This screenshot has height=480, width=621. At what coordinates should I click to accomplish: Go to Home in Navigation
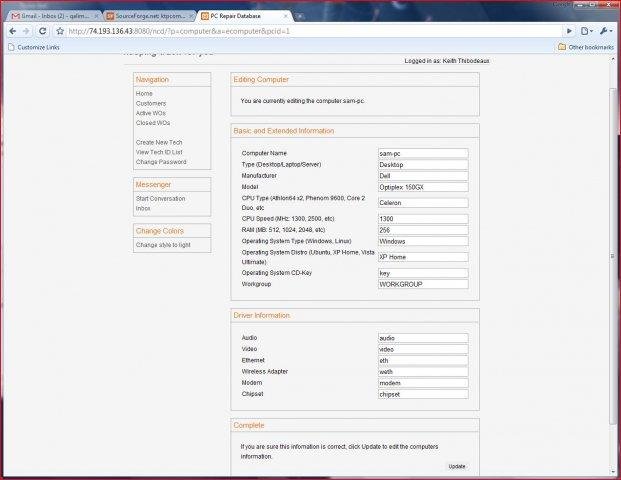144,93
